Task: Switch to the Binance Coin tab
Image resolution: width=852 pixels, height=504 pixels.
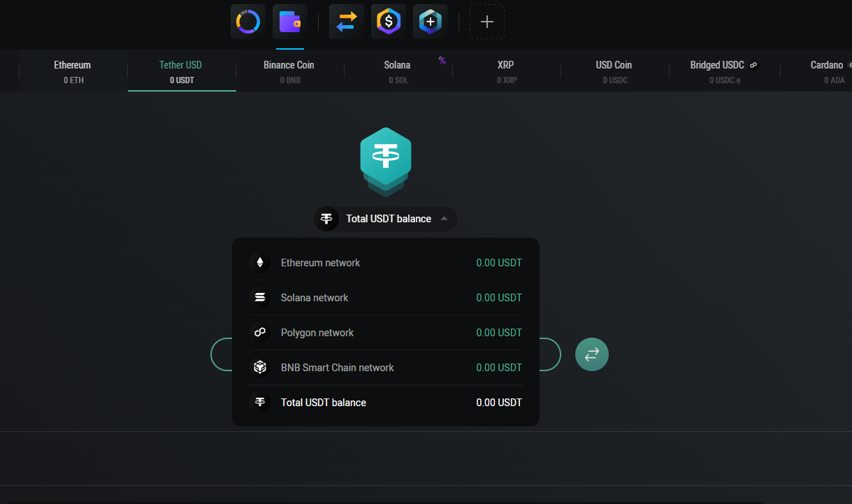Action: pos(289,71)
